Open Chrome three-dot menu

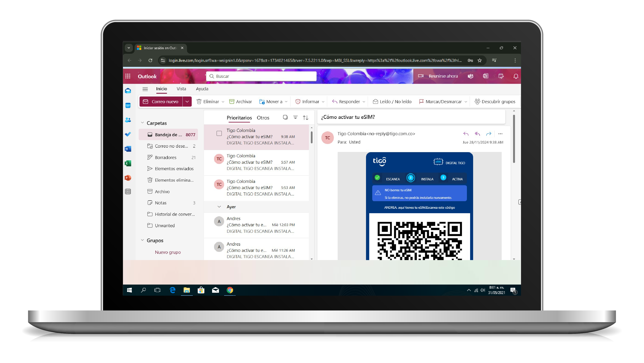[515, 60]
